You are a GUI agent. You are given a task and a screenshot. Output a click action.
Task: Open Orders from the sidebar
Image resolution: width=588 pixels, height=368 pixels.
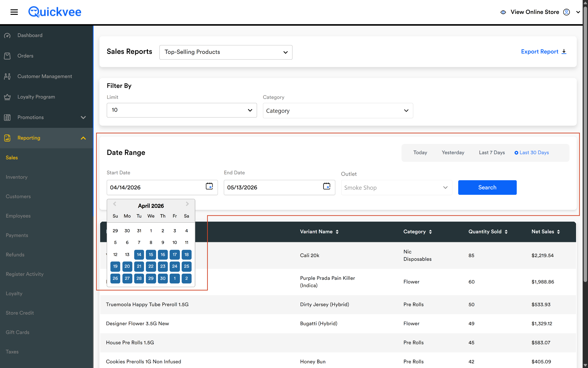click(x=46, y=56)
